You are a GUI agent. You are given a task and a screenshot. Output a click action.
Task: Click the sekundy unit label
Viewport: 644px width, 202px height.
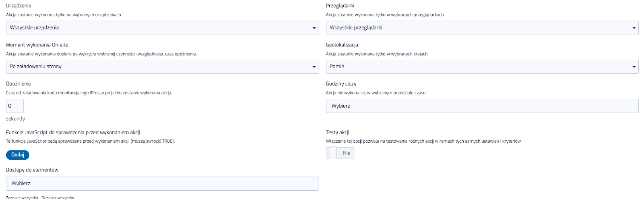pyautogui.click(x=15, y=119)
